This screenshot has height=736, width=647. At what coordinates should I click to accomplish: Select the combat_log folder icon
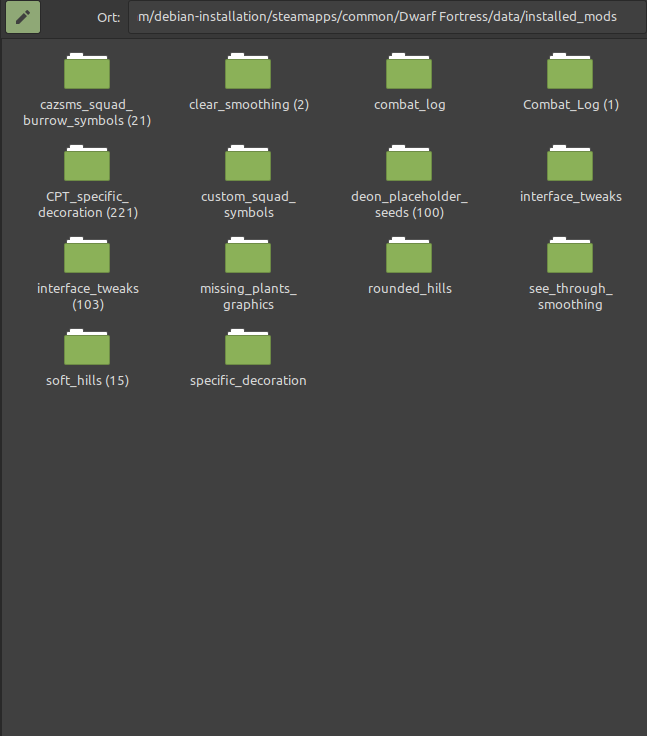pyautogui.click(x=409, y=71)
